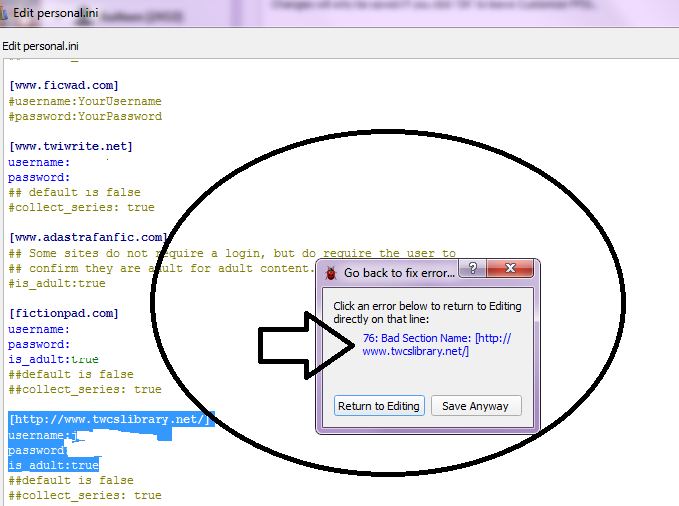679x506 pixels.
Task: Click Return to Editing button
Action: click(x=379, y=406)
